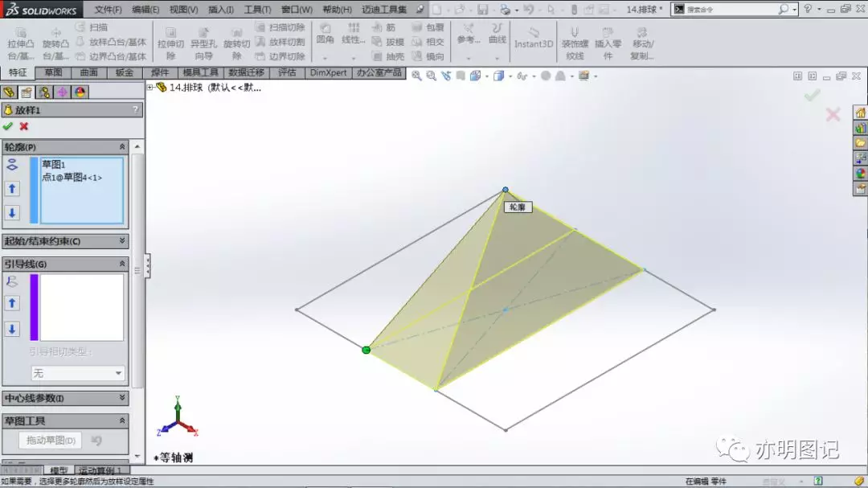Move profile up in 轮廓 list
The width and height of the screenshot is (868, 488).
[12, 189]
